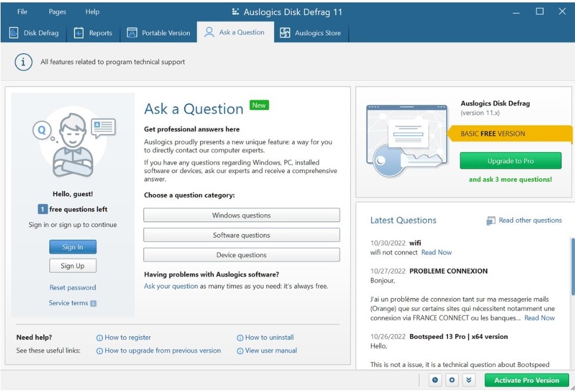Viewport: 575px width, 392px height.
Task: Click the Auslogics logo icon in title bar
Action: click(x=235, y=12)
